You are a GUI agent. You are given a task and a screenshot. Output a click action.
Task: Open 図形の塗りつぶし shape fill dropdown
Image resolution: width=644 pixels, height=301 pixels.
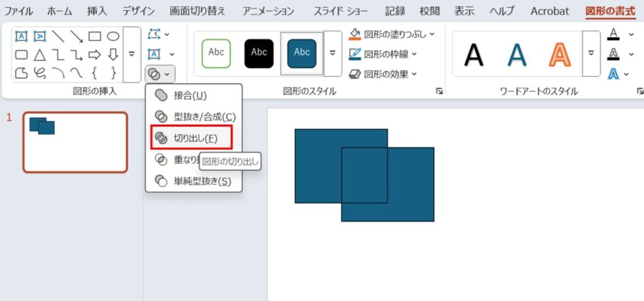coord(392,35)
